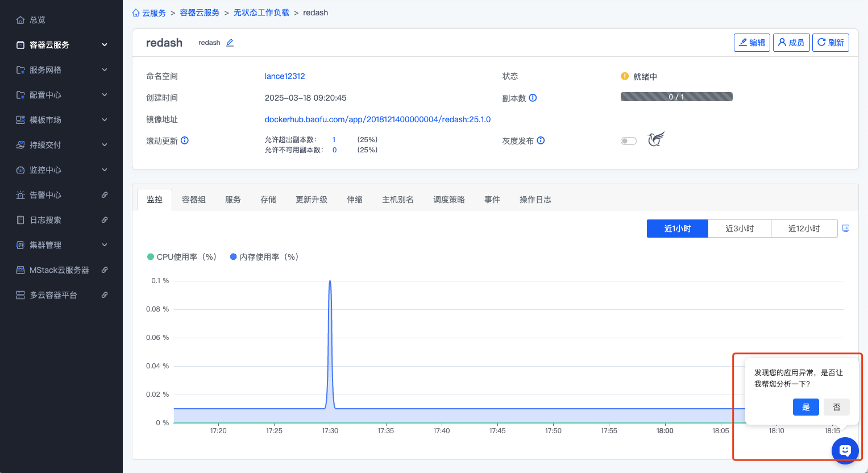Open external link icon beside 日志搜索
This screenshot has width=868, height=473.
click(105, 220)
